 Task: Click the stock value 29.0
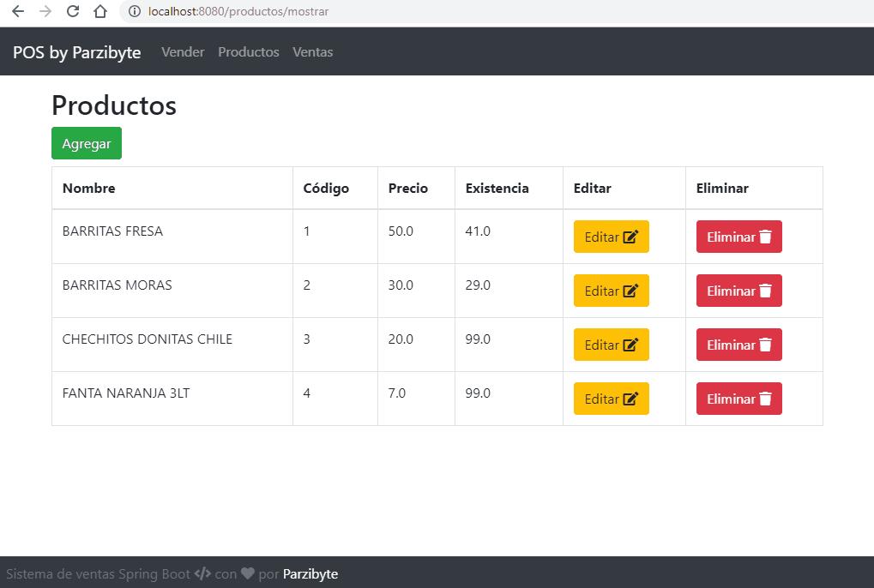pyautogui.click(x=478, y=285)
